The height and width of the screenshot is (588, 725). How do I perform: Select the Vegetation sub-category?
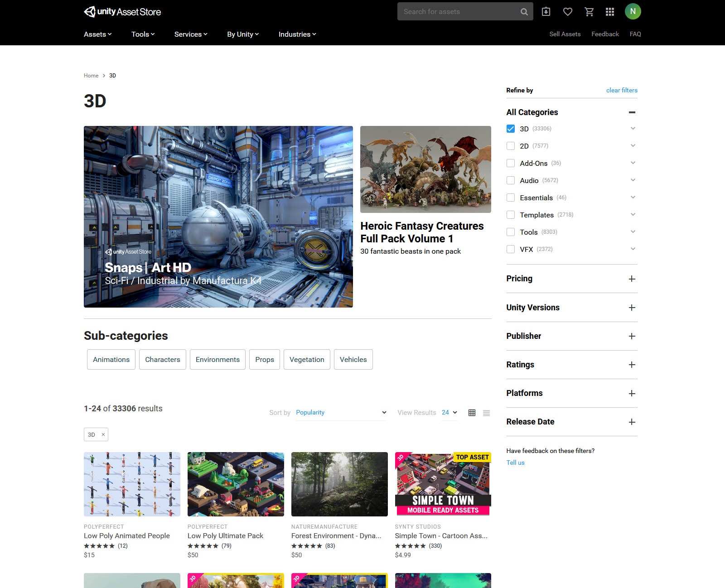coord(307,360)
